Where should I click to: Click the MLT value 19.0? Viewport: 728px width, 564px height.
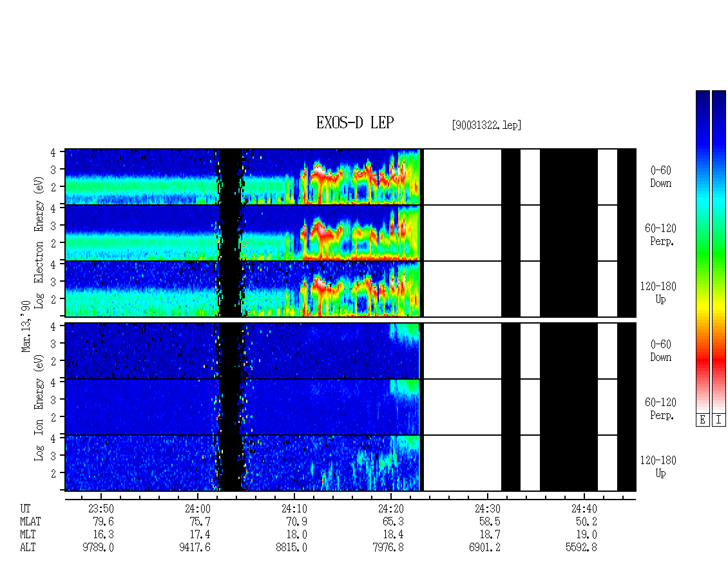click(x=586, y=535)
